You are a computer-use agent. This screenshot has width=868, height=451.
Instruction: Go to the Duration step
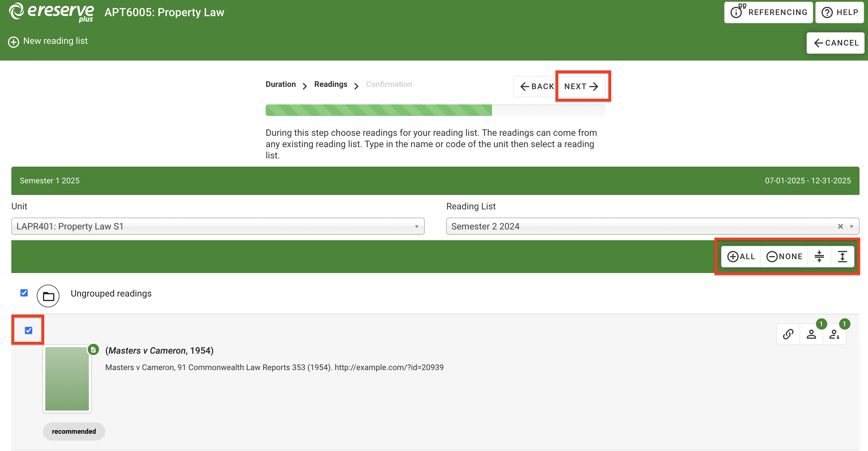point(280,84)
